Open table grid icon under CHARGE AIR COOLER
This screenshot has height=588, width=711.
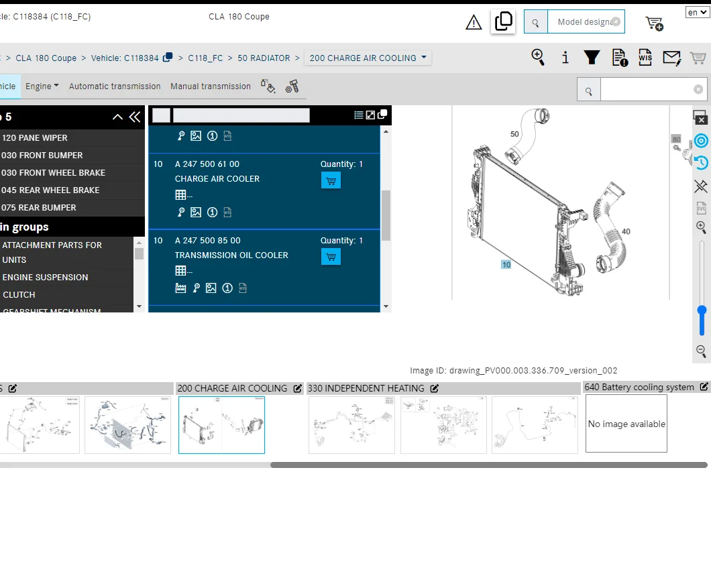pyautogui.click(x=180, y=195)
